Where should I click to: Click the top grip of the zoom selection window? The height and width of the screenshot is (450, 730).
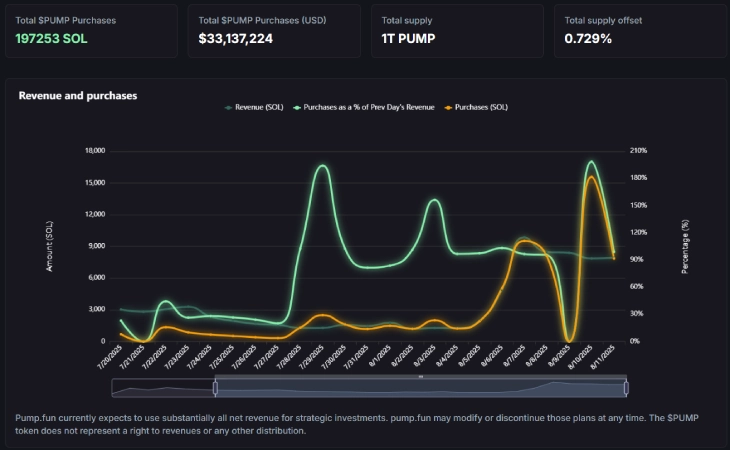420,377
